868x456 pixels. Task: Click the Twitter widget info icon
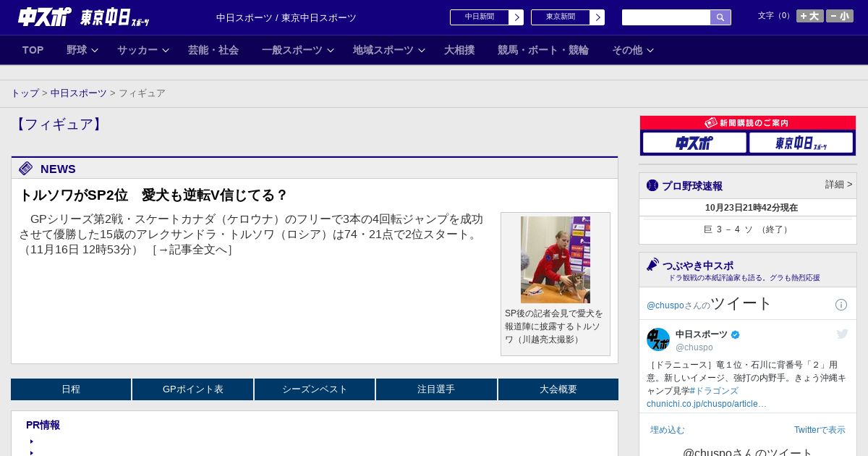click(x=841, y=305)
